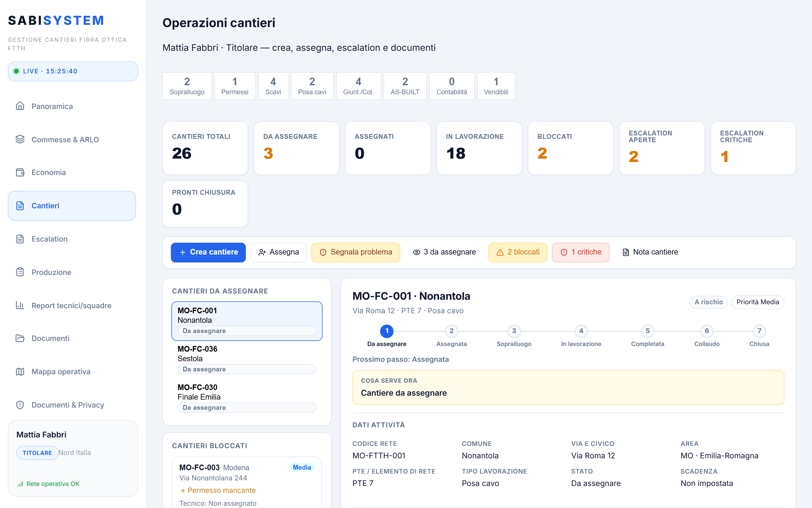Select cantiere MO-FC-030 Finale Emilia

click(247, 397)
